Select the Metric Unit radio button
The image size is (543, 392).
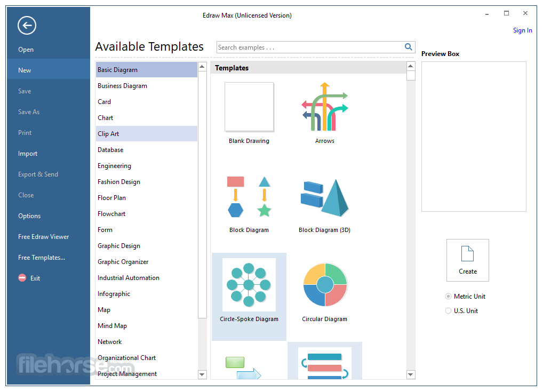click(x=448, y=297)
